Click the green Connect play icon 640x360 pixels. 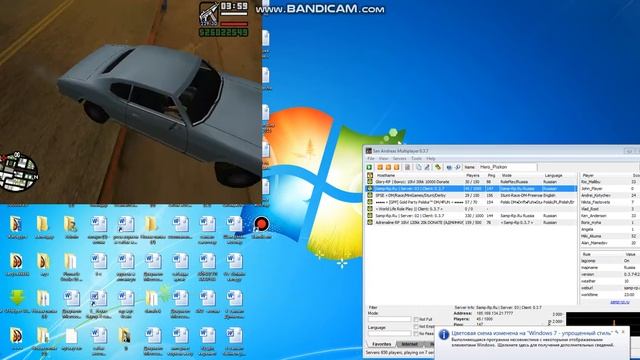[369, 167]
